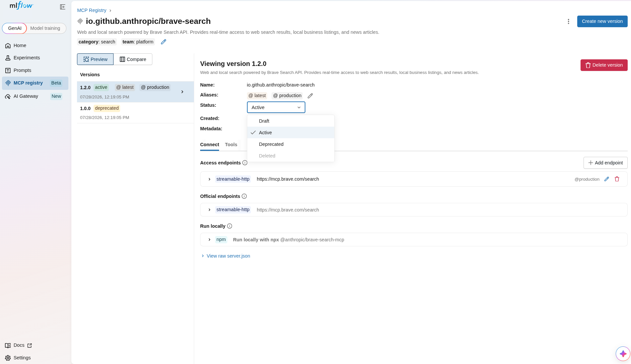Choose Draft from the status list
This screenshot has width=631, height=364.
(291, 121)
